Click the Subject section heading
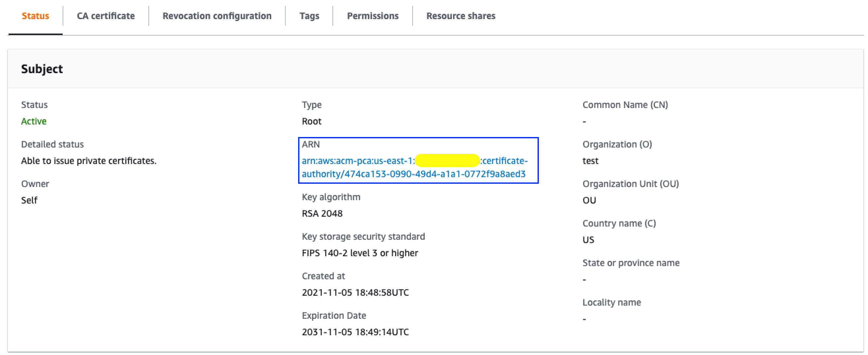Viewport: 868px width, 355px height. pos(42,69)
